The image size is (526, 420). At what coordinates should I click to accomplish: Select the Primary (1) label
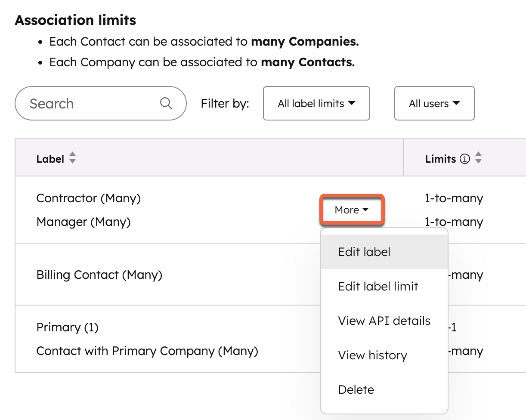pos(67,327)
